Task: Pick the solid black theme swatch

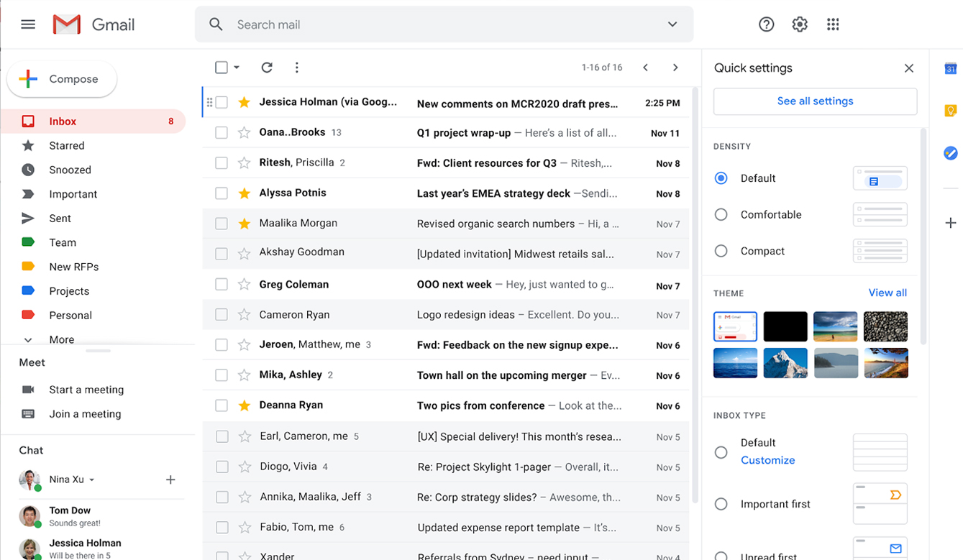Action: click(x=785, y=326)
